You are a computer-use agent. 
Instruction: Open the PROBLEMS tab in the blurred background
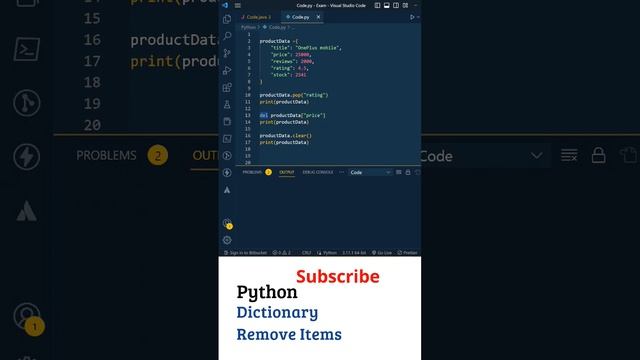[106, 156]
